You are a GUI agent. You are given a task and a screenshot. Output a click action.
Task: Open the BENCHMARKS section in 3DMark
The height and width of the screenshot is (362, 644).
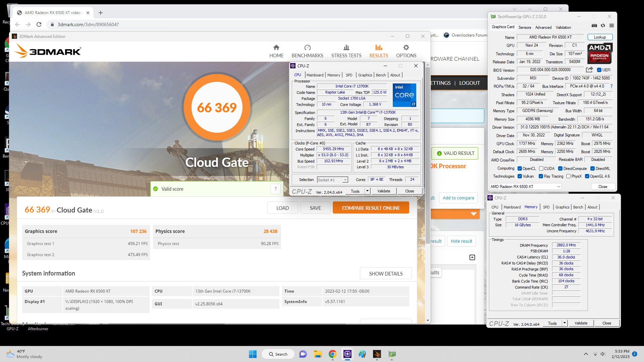[x=307, y=51]
